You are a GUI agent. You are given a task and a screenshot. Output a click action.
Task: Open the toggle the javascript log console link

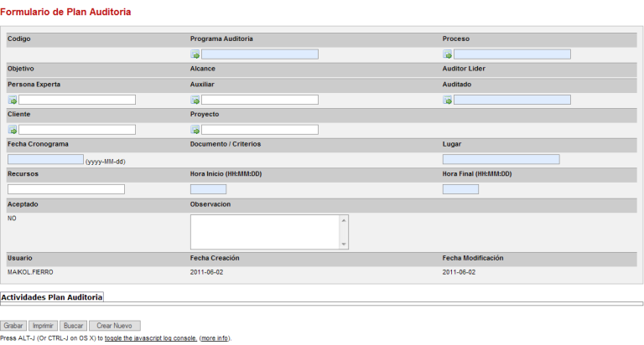[151, 338]
